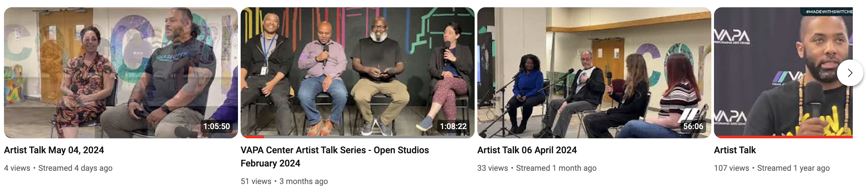Screen dimensions: 868x186
Task: Click "Streamed 1 year ago" text
Action: (794, 168)
